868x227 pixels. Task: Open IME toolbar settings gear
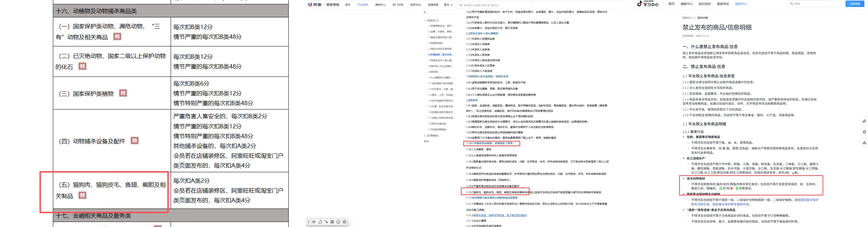344,222
